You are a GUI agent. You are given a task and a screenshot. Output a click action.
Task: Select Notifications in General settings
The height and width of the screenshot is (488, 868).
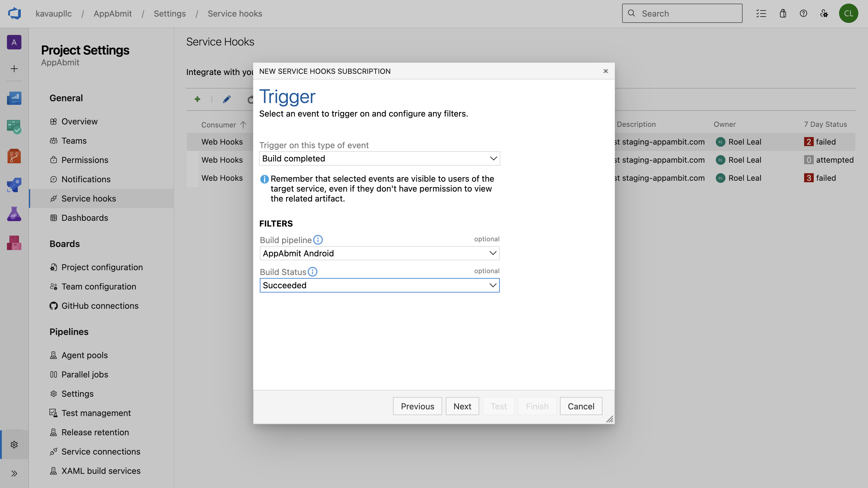point(86,179)
